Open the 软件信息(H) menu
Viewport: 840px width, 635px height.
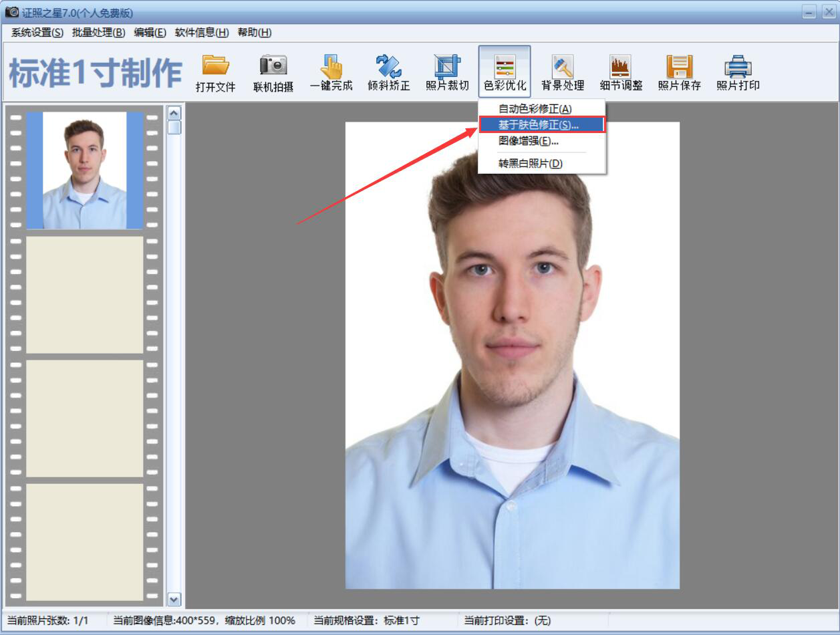click(x=202, y=33)
